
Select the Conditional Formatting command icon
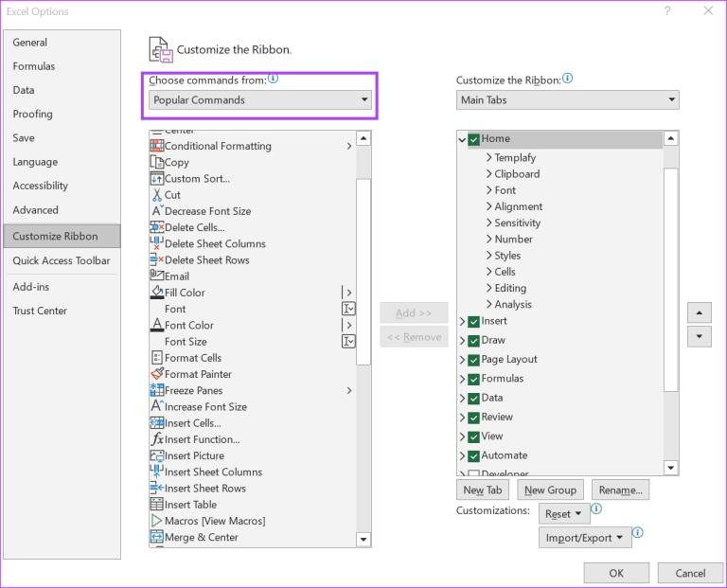pyautogui.click(x=157, y=146)
